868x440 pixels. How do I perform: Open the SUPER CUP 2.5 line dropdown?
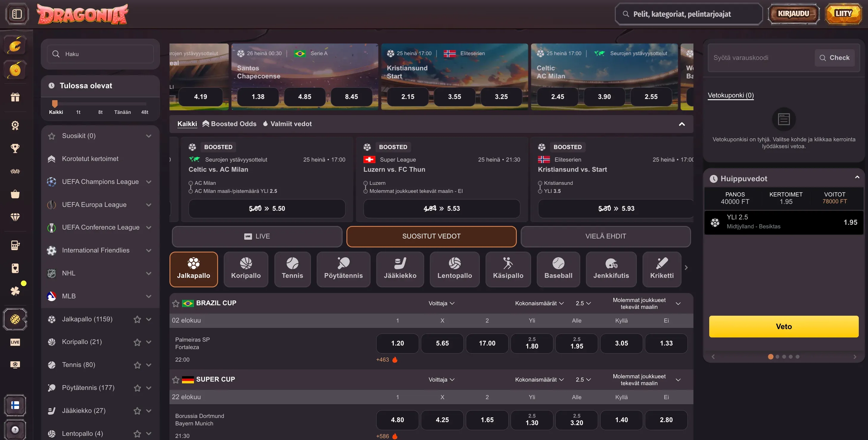[583, 380]
